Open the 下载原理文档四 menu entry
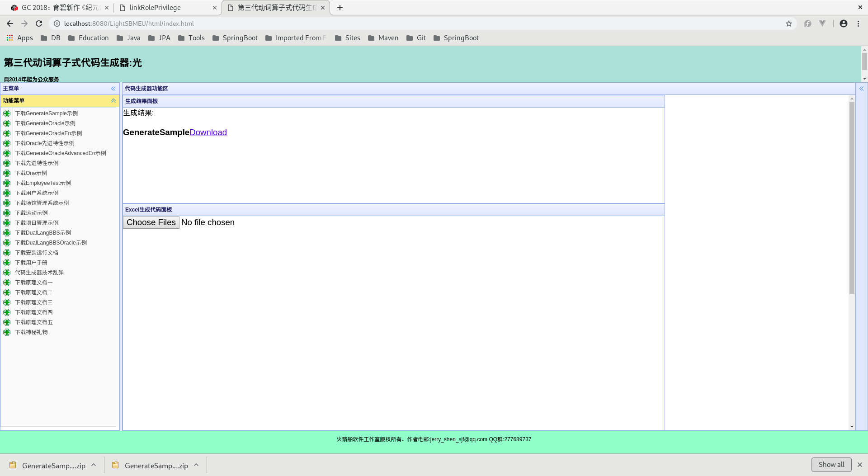Screen dimensions: 868x476 click(x=34, y=312)
